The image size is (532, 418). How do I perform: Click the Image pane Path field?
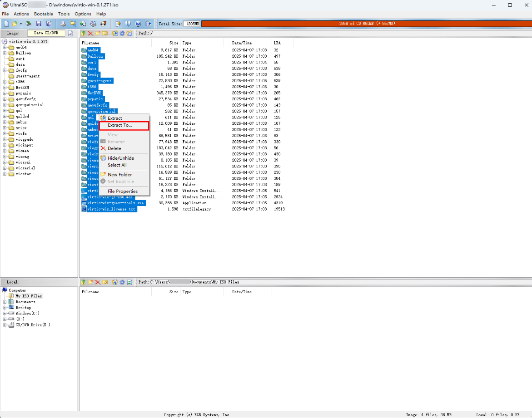point(341,33)
